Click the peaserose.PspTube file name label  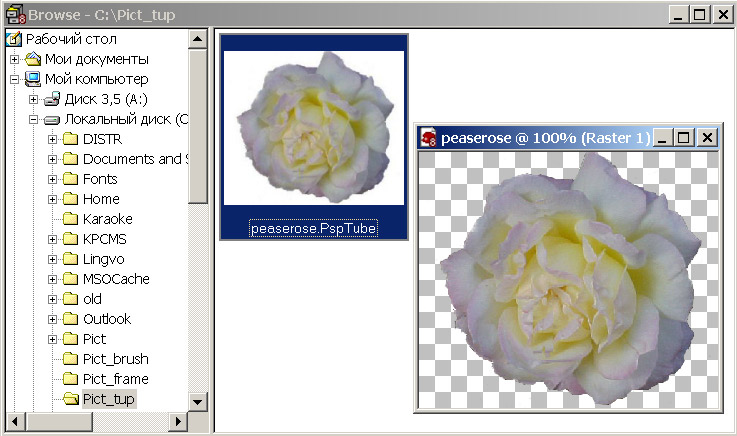tap(313, 228)
